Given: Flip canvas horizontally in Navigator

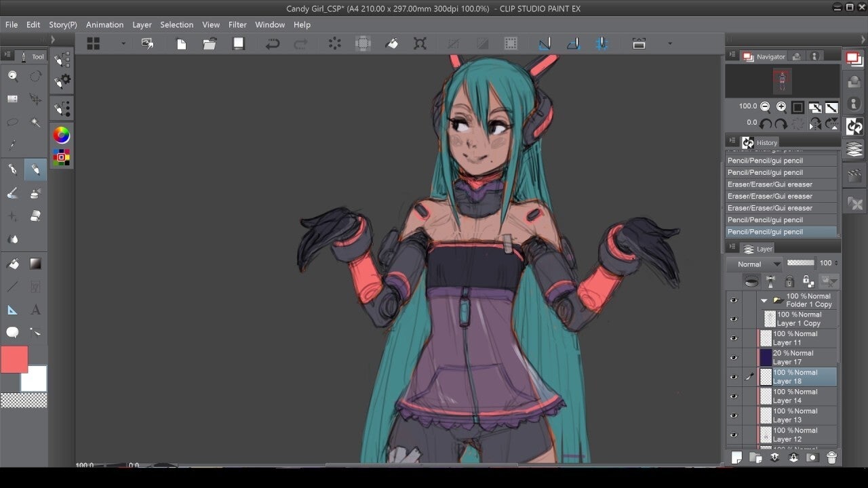Looking at the screenshot, I should click(x=816, y=123).
